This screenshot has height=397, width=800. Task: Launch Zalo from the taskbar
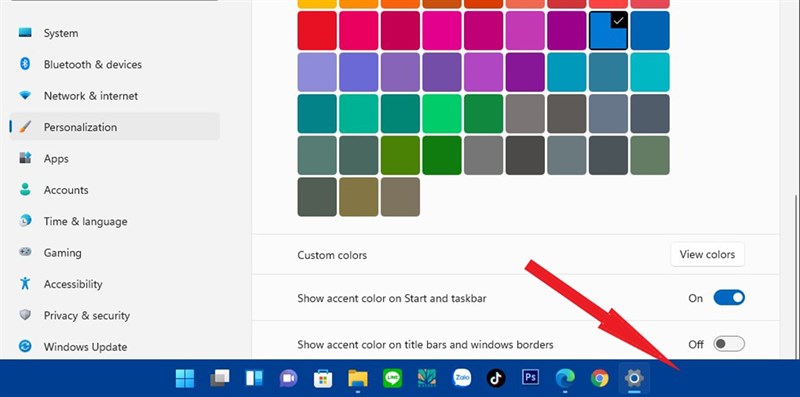click(462, 378)
